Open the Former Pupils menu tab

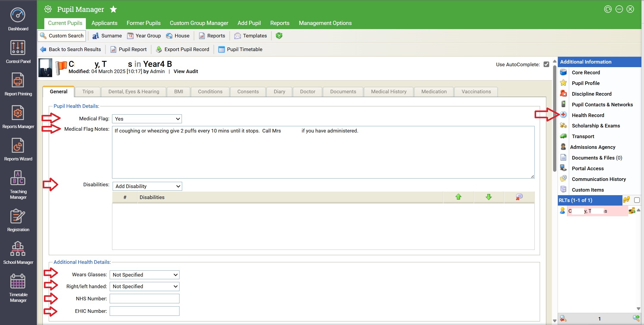pyautogui.click(x=143, y=23)
